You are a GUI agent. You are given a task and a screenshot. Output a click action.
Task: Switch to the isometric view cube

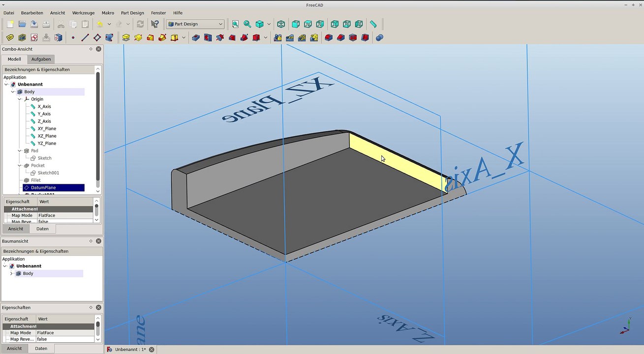(281, 24)
